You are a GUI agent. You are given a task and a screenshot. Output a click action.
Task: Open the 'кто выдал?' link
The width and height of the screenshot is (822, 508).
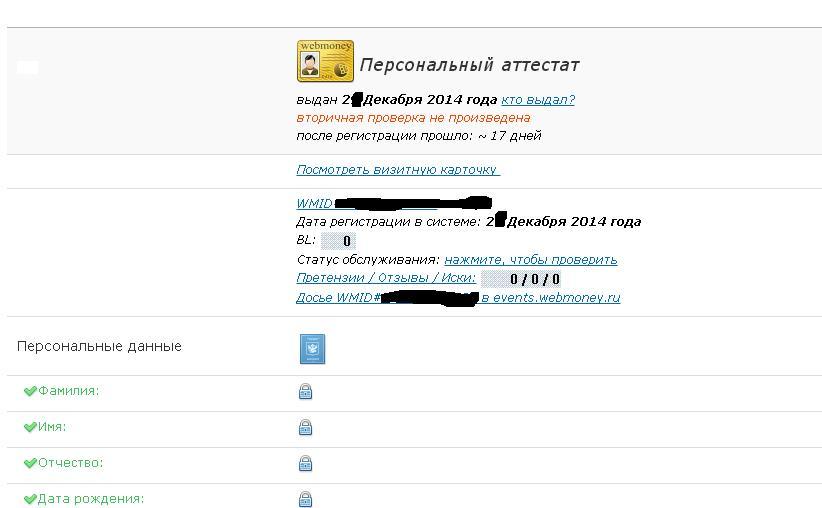538,100
